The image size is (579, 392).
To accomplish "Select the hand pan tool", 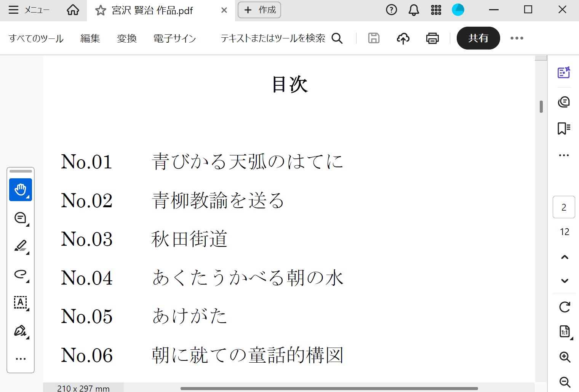I will coord(20,189).
